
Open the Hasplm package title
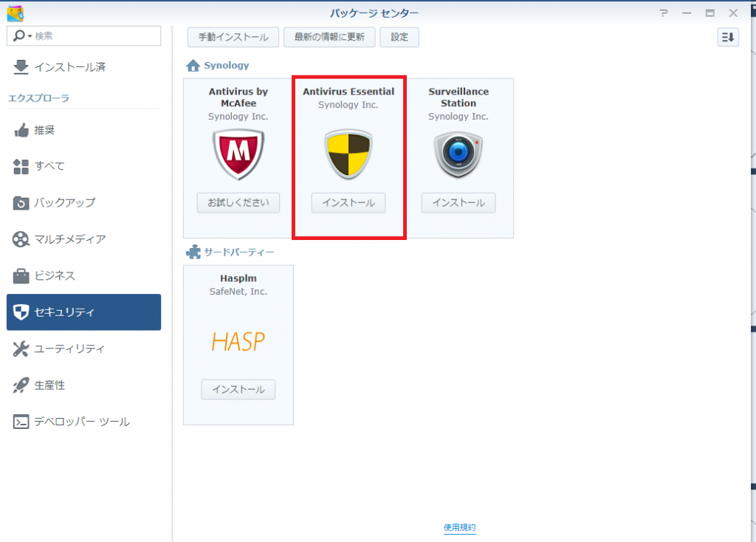238,278
